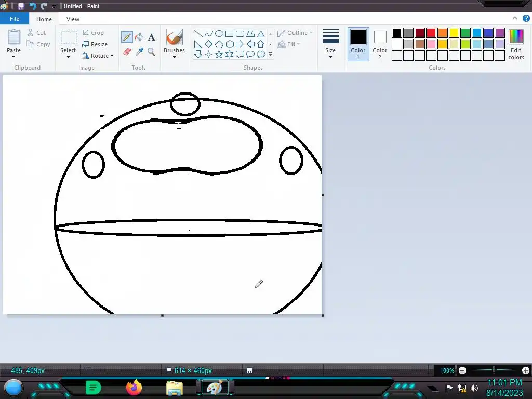This screenshot has width=532, height=399.
Task: Choose the Six-point star shape
Action: coord(229,54)
